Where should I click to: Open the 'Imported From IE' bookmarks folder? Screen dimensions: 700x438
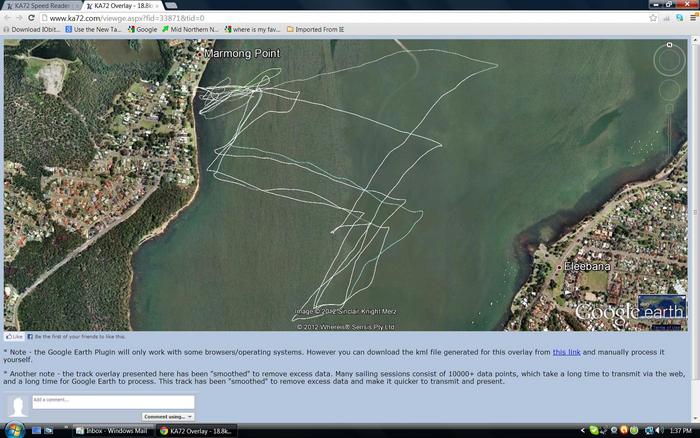click(315, 30)
